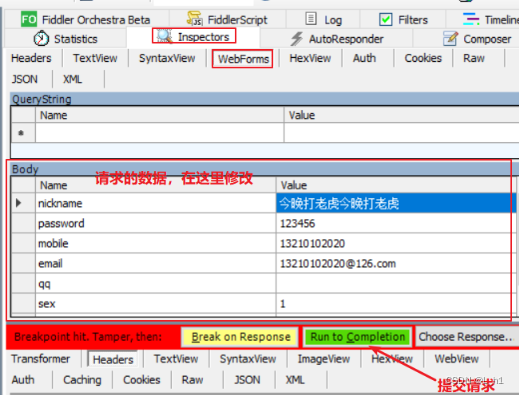The width and height of the screenshot is (519, 395).
Task: Click the Timeline bars icon
Action: (x=471, y=19)
